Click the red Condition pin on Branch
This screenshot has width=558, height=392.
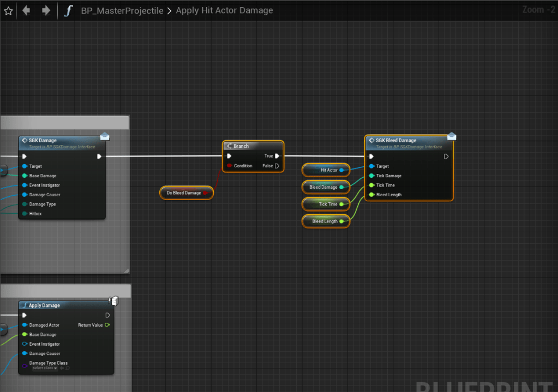point(229,166)
